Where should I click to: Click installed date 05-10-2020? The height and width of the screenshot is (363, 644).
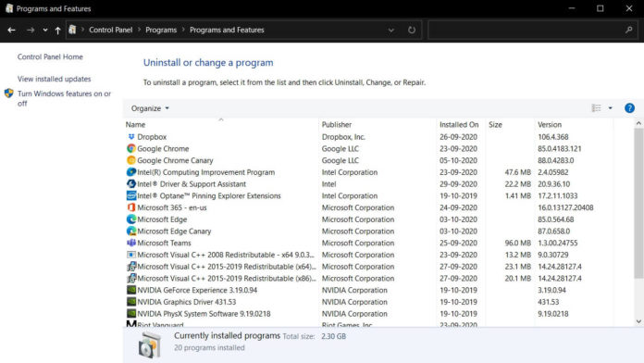(458, 160)
